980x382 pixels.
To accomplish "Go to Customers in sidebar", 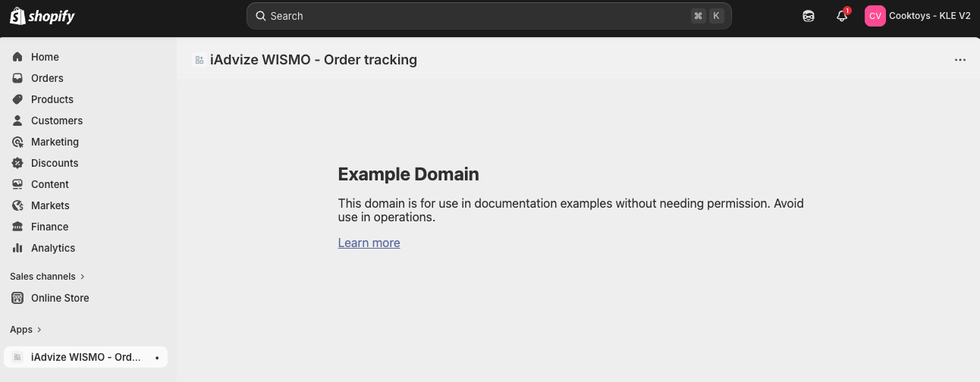I will [56, 121].
